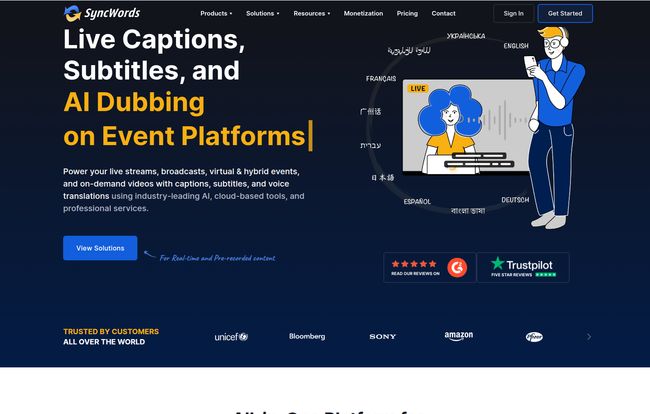This screenshot has width=650, height=414.
Task: Advance customer logos with right chevron
Action: coord(589,337)
